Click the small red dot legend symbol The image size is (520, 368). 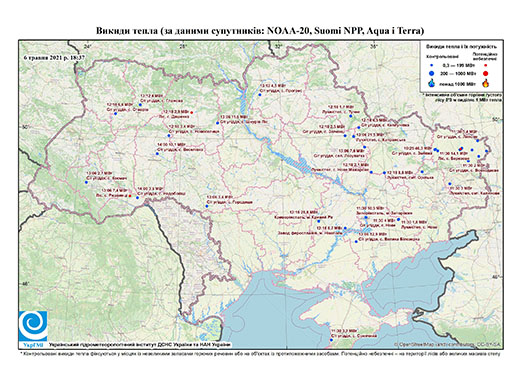click(485, 66)
